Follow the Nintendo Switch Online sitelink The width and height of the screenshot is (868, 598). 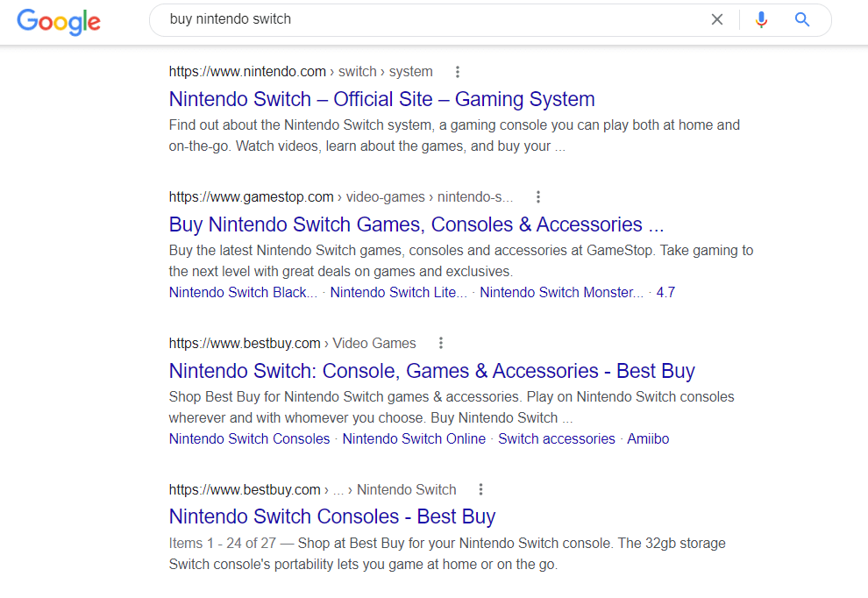(414, 439)
